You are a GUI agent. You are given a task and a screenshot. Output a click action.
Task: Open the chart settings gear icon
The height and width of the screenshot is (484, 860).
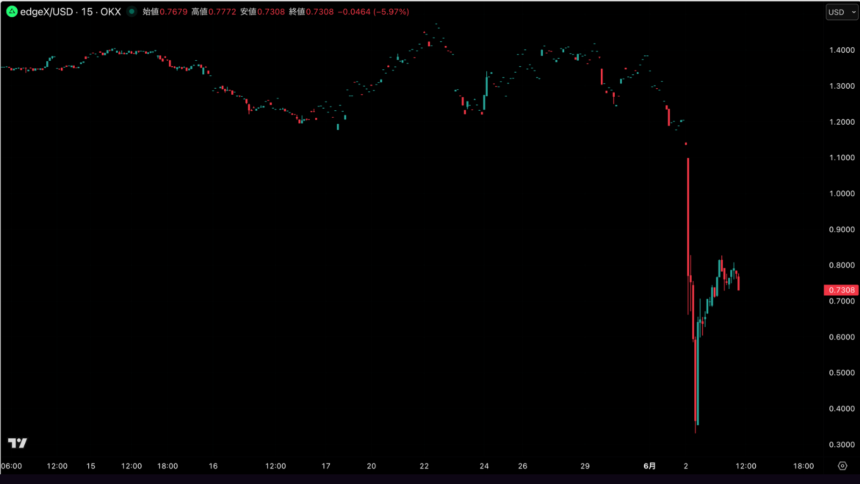842,466
